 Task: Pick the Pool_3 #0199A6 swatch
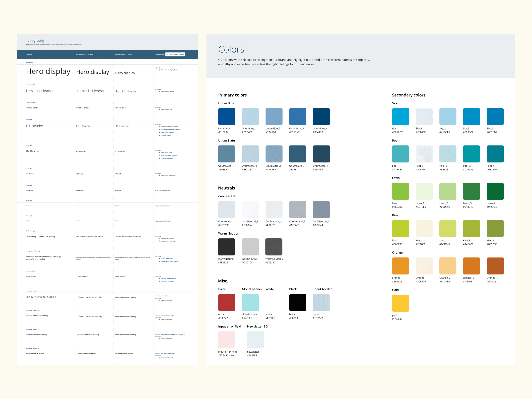(x=471, y=154)
